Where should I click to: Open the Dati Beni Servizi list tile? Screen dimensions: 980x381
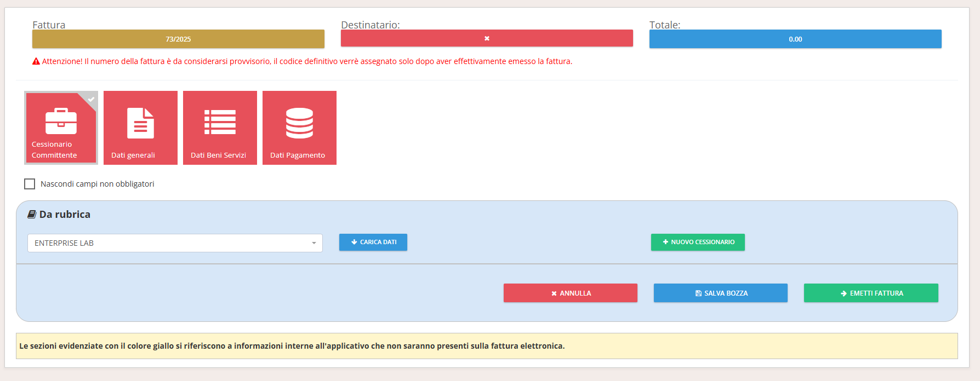[x=220, y=128]
